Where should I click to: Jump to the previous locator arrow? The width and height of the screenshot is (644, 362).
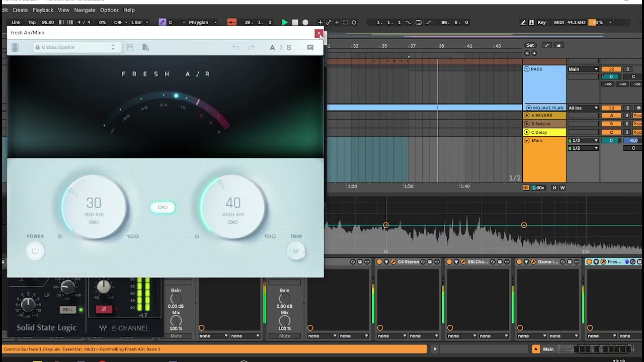click(527, 53)
